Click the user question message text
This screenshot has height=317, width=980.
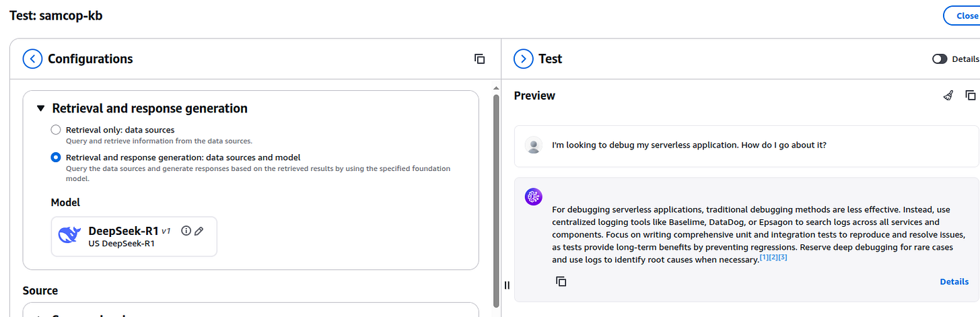point(689,145)
